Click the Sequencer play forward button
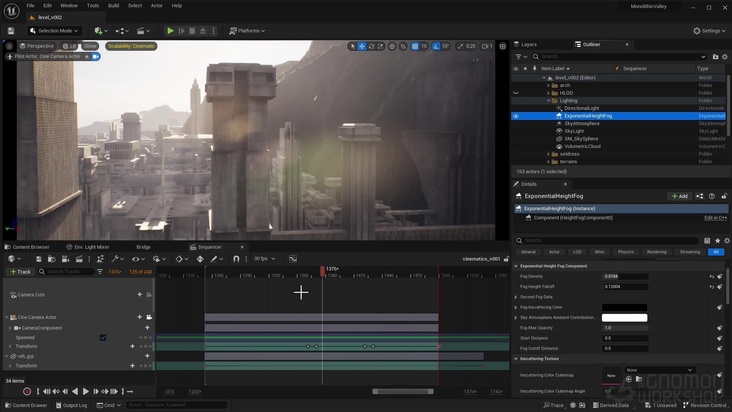The width and height of the screenshot is (732, 412). [85, 391]
